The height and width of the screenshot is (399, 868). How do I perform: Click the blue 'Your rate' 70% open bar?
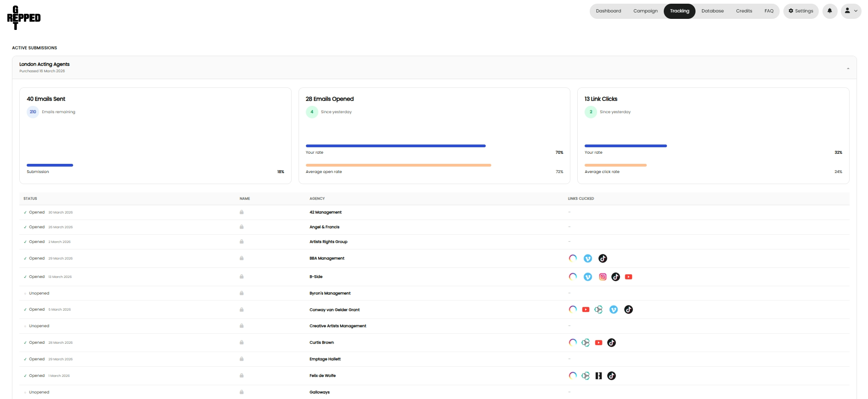tap(396, 146)
